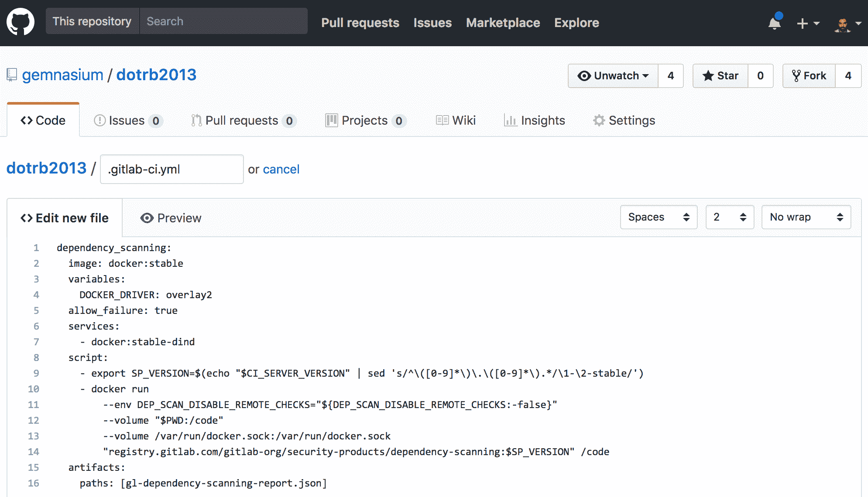
Task: Open the Settings tab
Action: click(x=624, y=120)
